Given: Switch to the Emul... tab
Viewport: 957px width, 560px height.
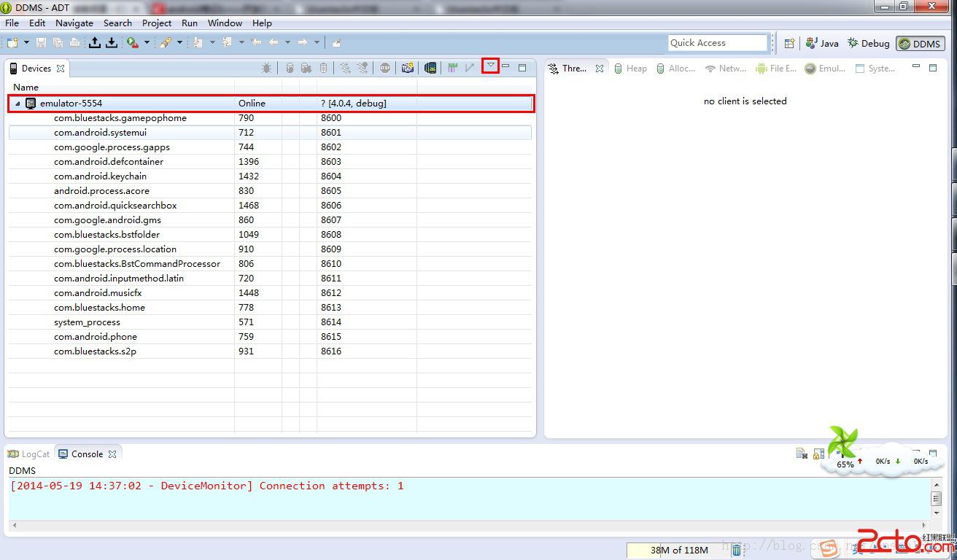Looking at the screenshot, I should pos(825,68).
